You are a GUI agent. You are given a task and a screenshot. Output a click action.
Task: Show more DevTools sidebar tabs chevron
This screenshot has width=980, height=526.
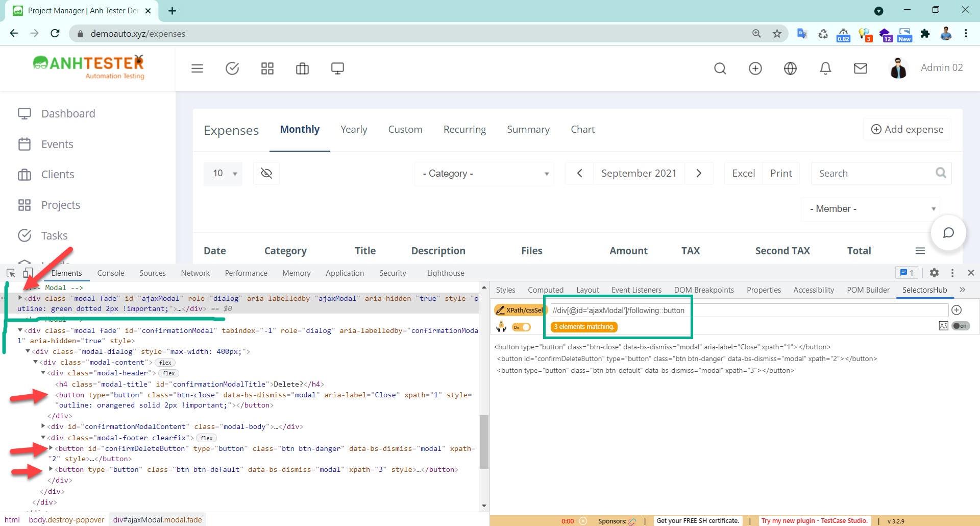click(963, 290)
